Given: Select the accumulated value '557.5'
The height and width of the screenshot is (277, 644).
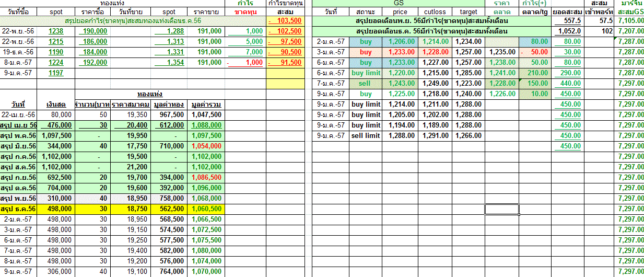Looking at the screenshot, I should 568,21.
